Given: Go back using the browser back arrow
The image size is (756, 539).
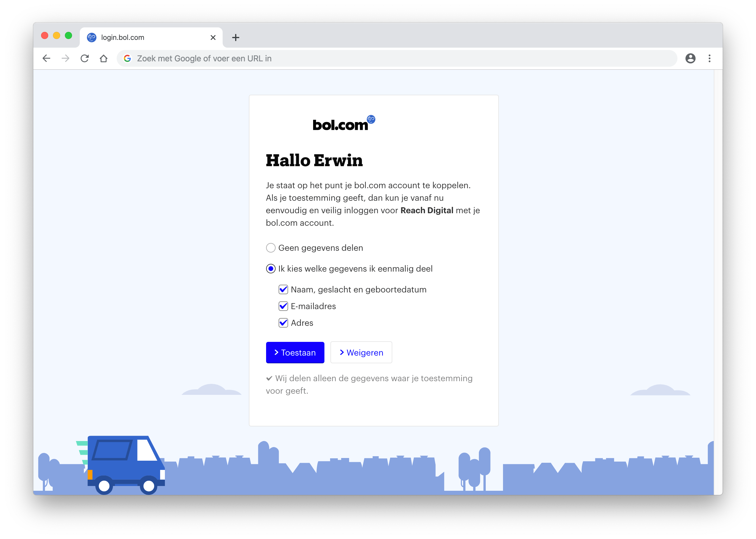Looking at the screenshot, I should tap(46, 58).
